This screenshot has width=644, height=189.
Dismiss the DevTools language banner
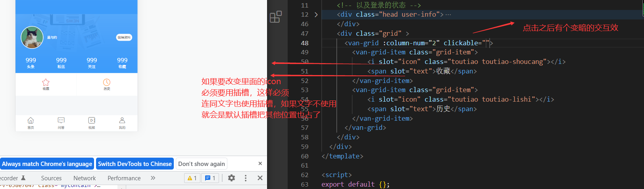tap(260, 164)
